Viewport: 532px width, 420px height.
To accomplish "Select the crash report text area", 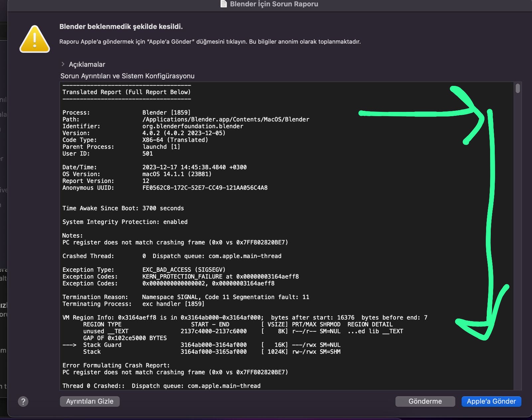I will pyautogui.click(x=266, y=233).
